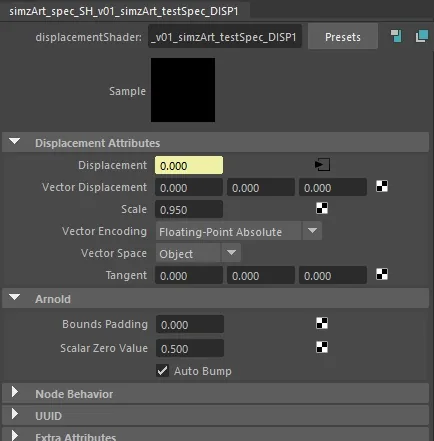434x441 pixels.
Task: Select the simzArt_testSpec_DISP1 node tab
Action: tap(124, 11)
